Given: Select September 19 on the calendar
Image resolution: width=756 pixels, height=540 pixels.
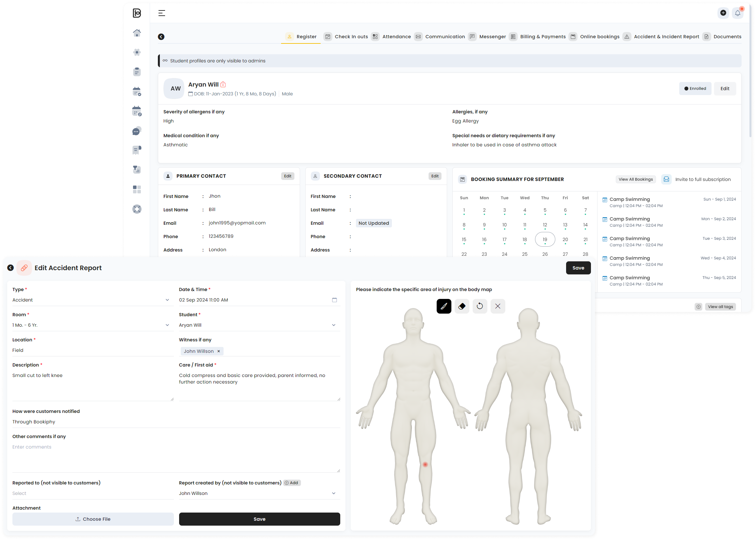Looking at the screenshot, I should pos(545,239).
